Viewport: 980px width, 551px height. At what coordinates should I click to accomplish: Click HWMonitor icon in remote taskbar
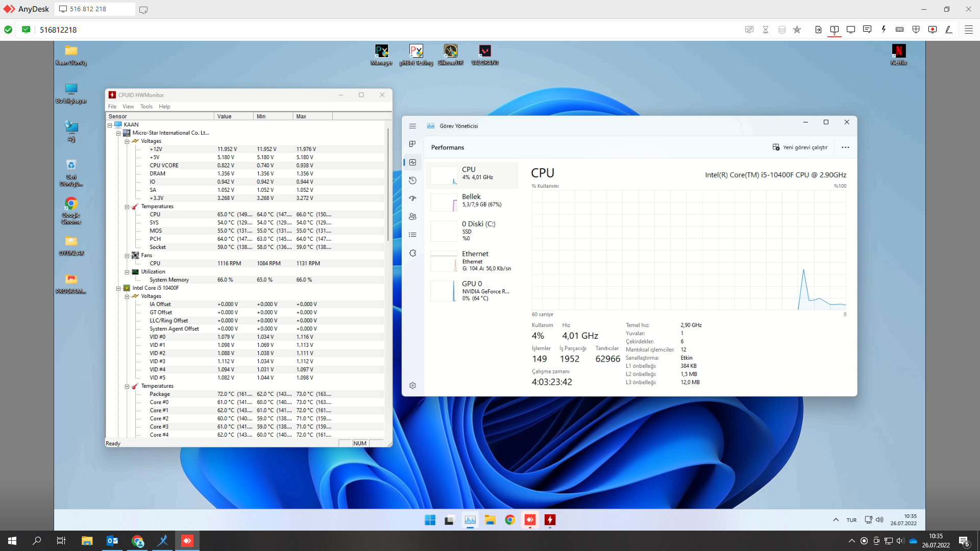pos(550,520)
